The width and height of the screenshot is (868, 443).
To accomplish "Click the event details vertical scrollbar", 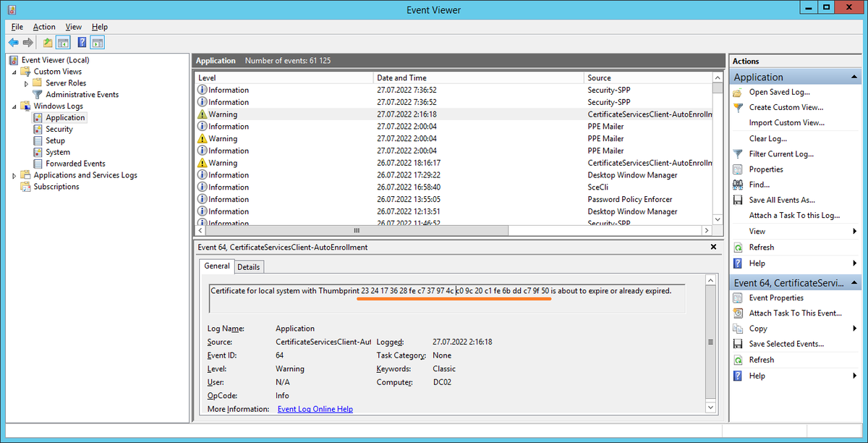I will (712, 342).
